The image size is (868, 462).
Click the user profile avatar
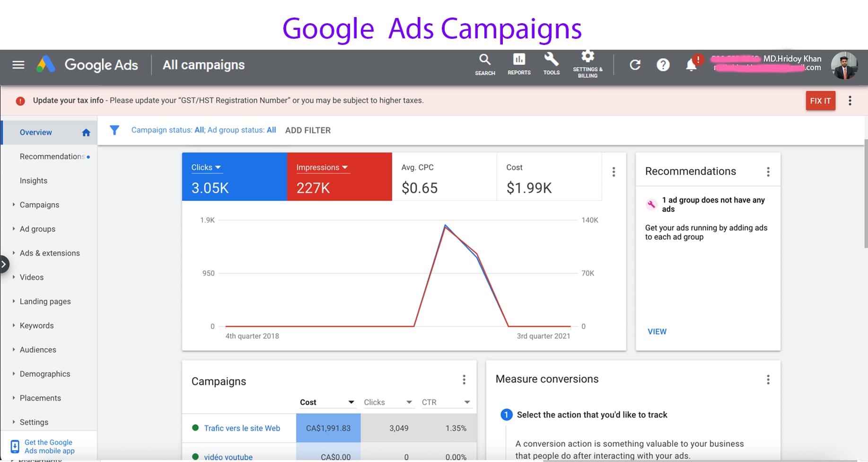point(844,65)
